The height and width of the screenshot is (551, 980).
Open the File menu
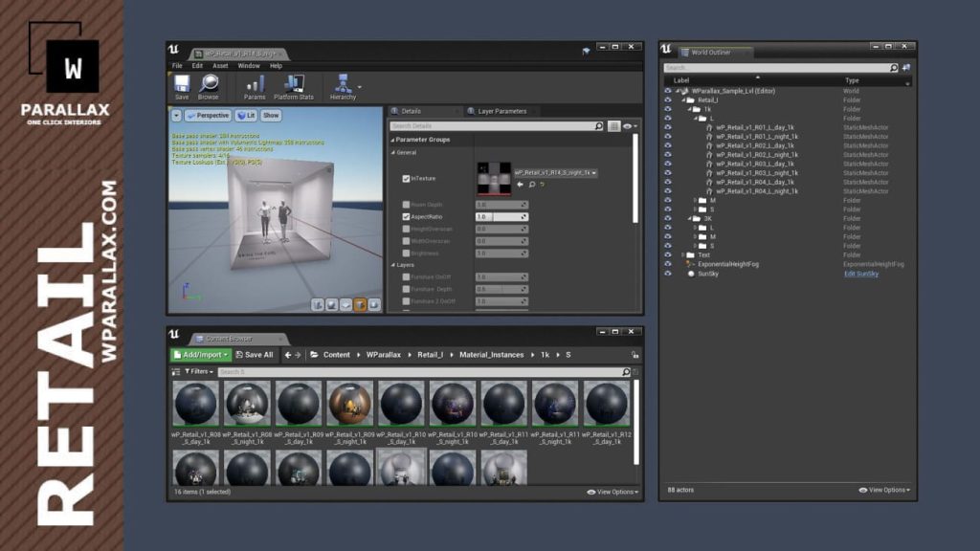click(177, 66)
